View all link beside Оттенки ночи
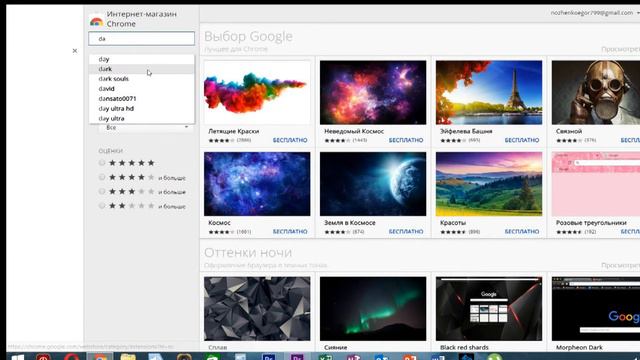 click(x=620, y=265)
